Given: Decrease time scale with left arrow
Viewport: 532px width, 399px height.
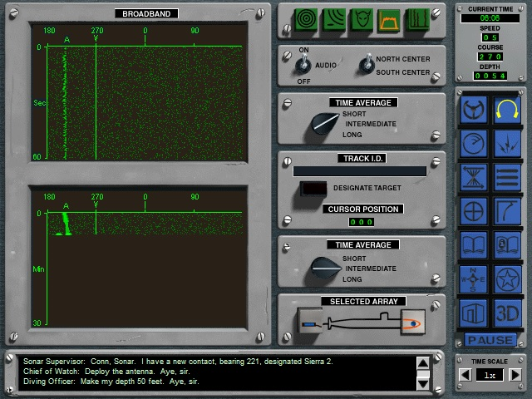Looking at the screenshot, I should click(465, 375).
